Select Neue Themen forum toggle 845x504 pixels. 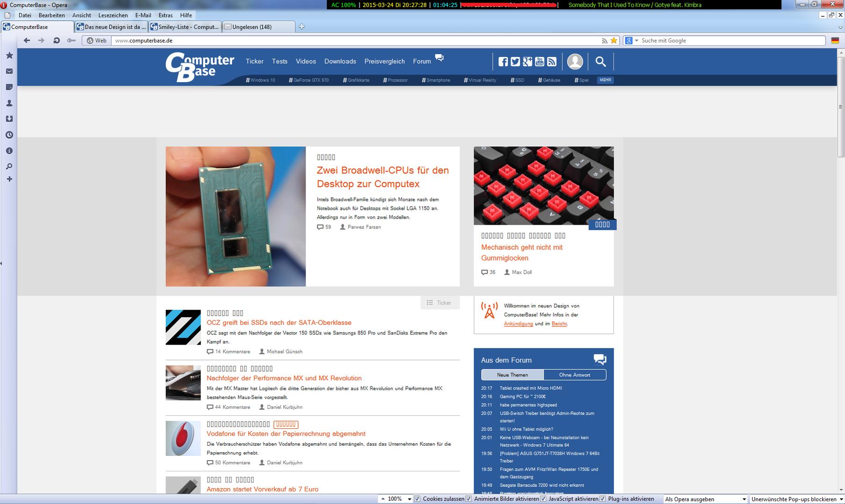click(512, 375)
